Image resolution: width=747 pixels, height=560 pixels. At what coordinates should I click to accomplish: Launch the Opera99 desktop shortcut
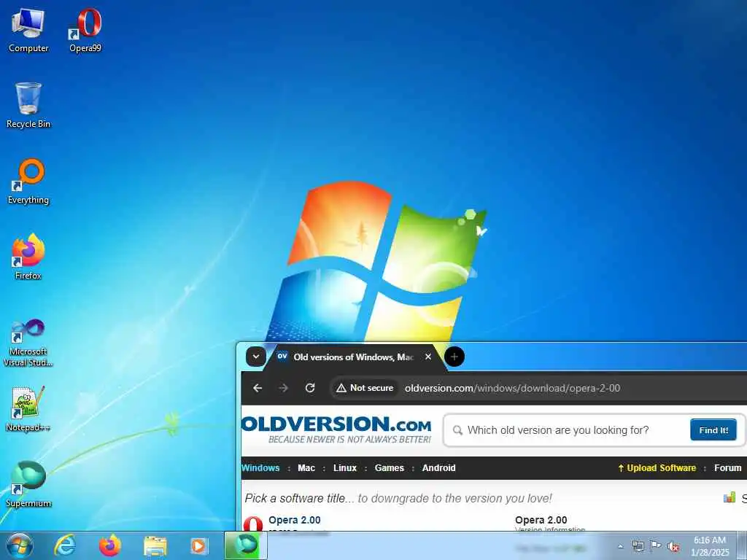click(85, 30)
